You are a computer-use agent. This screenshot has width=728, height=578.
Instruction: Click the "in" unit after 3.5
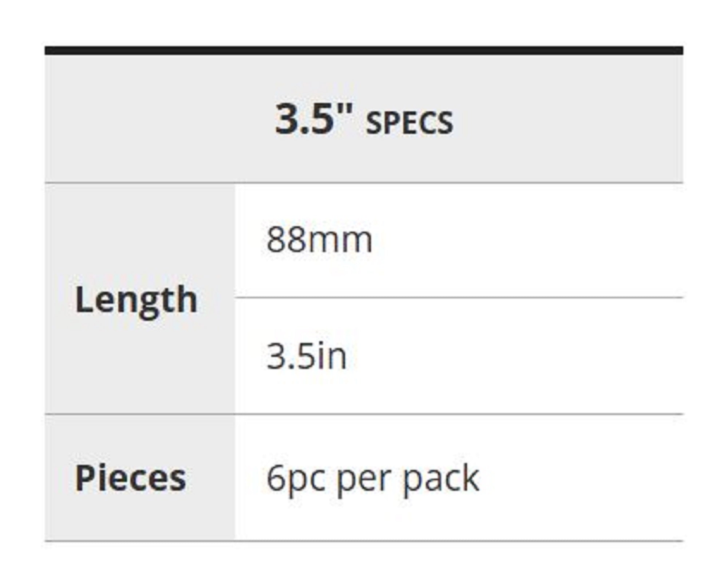tap(332, 357)
